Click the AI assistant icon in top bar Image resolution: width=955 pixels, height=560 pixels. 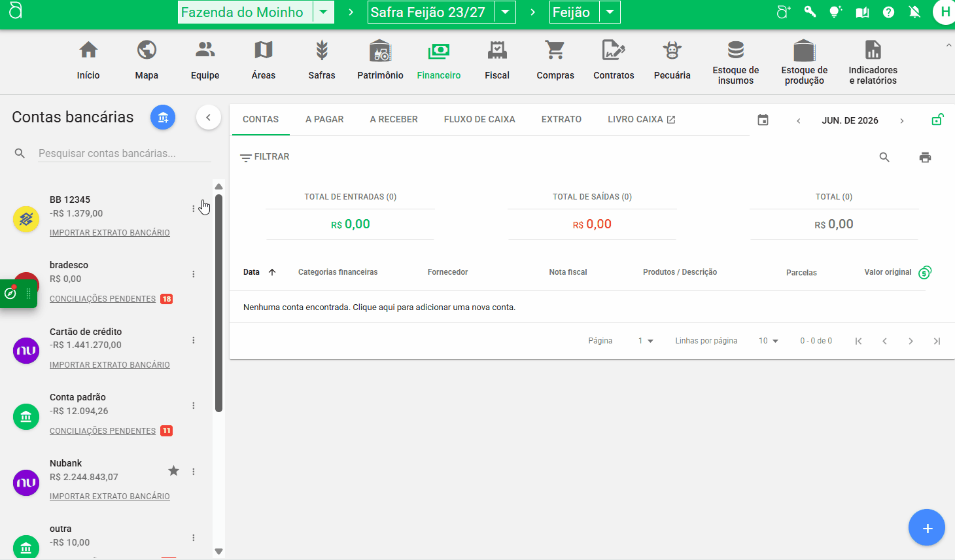click(784, 12)
